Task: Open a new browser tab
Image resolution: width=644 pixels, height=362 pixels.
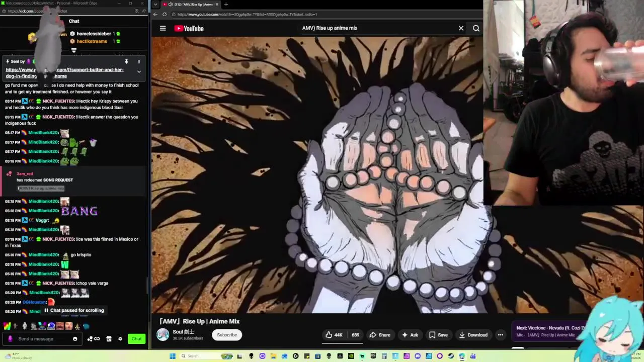Action: (226, 5)
